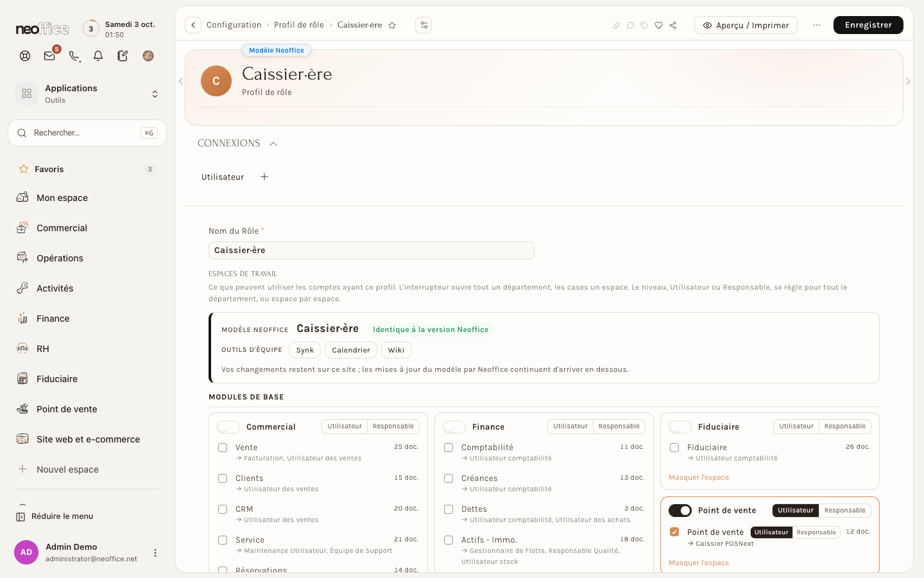
Task: Open the phone calls icon
Action: 74,56
